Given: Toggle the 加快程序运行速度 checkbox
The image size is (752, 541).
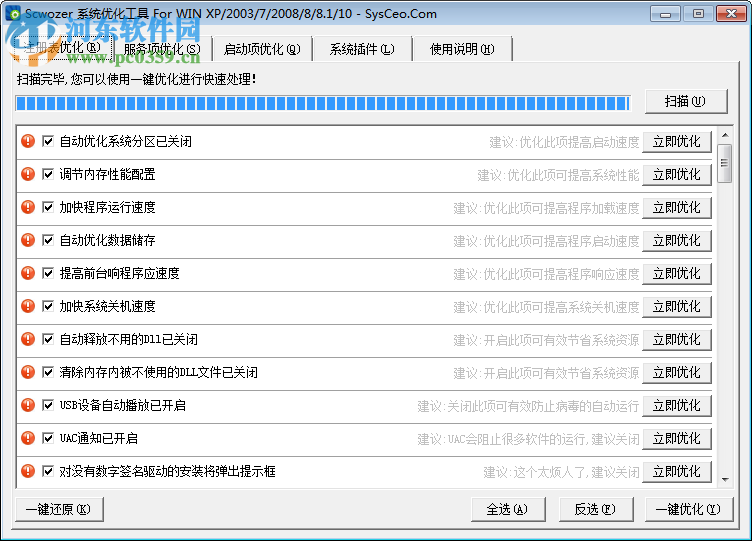Looking at the screenshot, I should 47,207.
